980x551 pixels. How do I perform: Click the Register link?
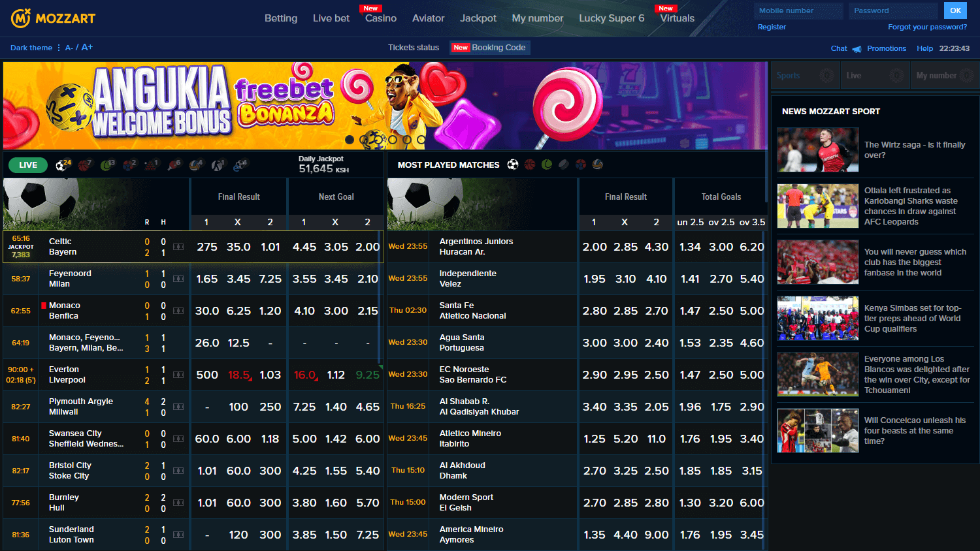tap(772, 27)
